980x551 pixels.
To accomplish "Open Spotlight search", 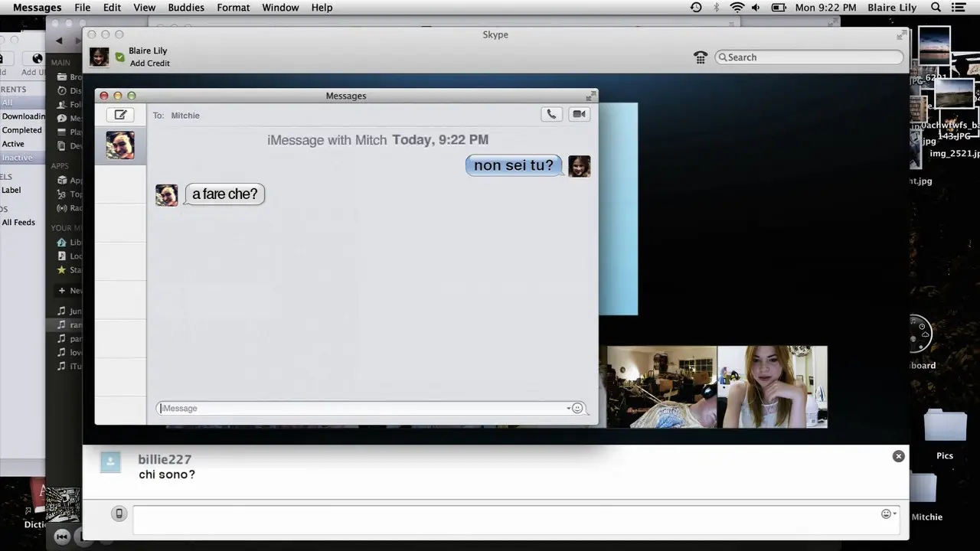I will [x=936, y=8].
